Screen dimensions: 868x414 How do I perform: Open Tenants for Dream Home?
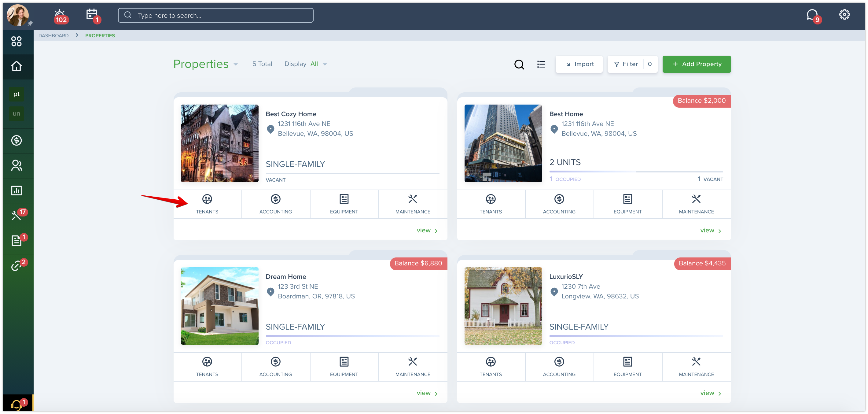pos(207,367)
